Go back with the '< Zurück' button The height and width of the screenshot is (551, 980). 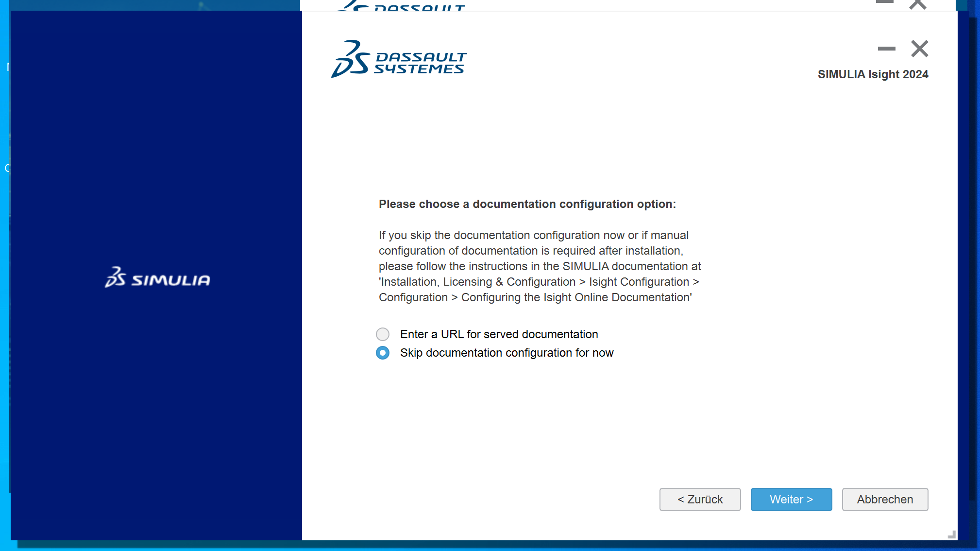700,499
